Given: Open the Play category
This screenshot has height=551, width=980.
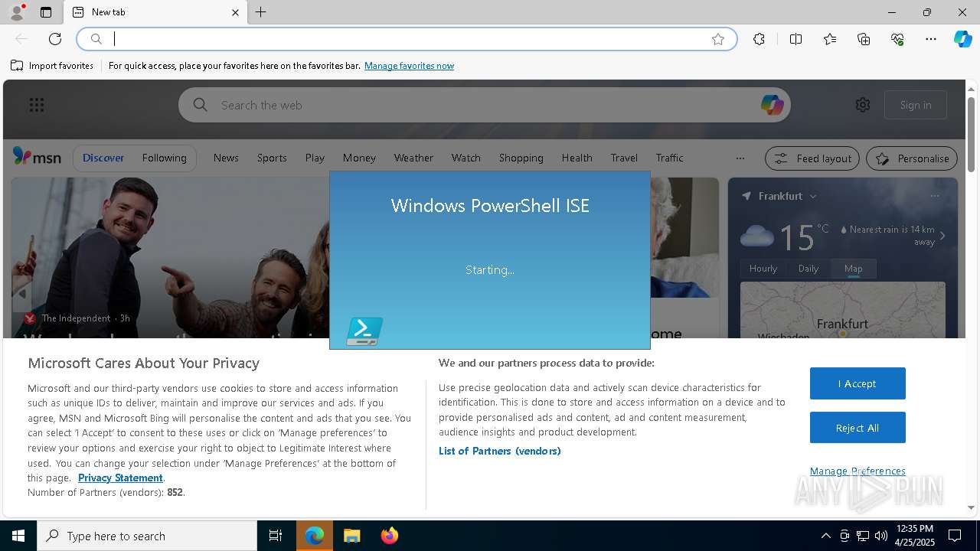Looking at the screenshot, I should [x=315, y=158].
